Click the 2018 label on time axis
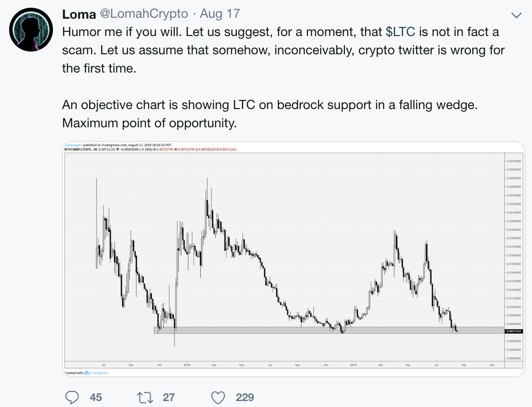The width and height of the screenshot is (532, 407). click(x=187, y=365)
